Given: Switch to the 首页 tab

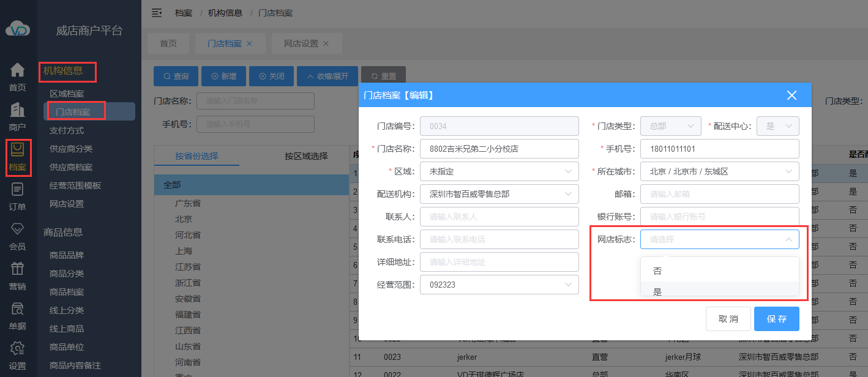Looking at the screenshot, I should [168, 43].
